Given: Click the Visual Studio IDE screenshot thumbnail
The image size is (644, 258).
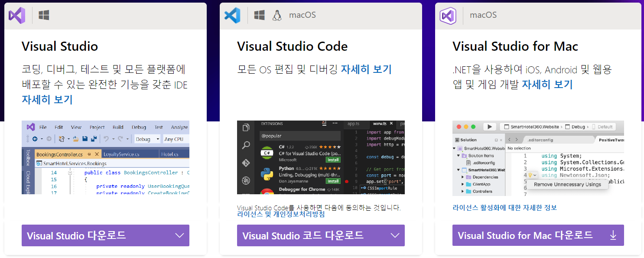Looking at the screenshot, I should coord(105,157).
